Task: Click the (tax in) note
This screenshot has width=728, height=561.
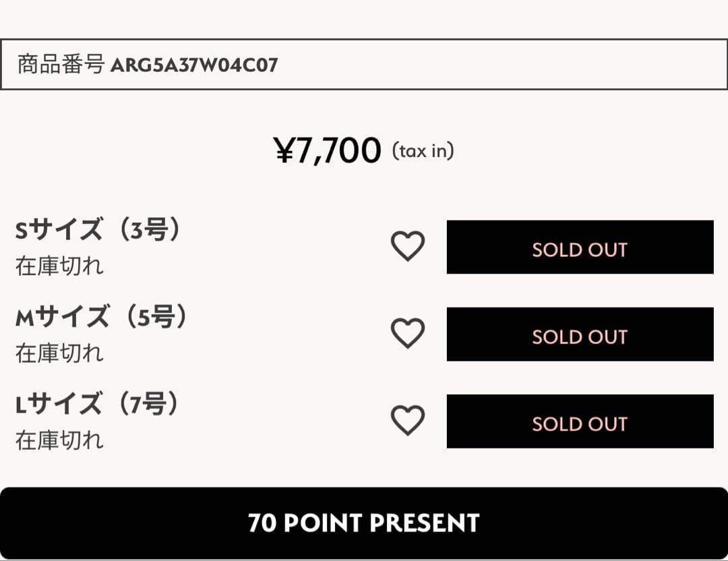Action: 423,151
